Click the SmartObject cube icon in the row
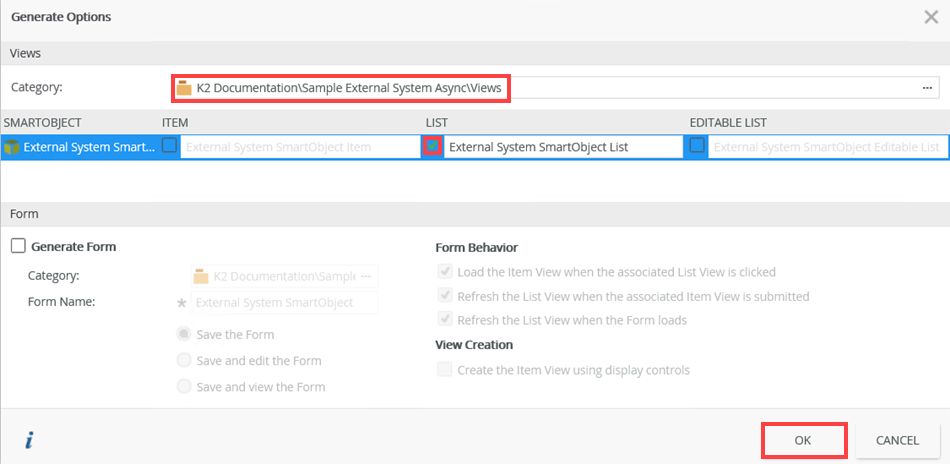 [12, 147]
